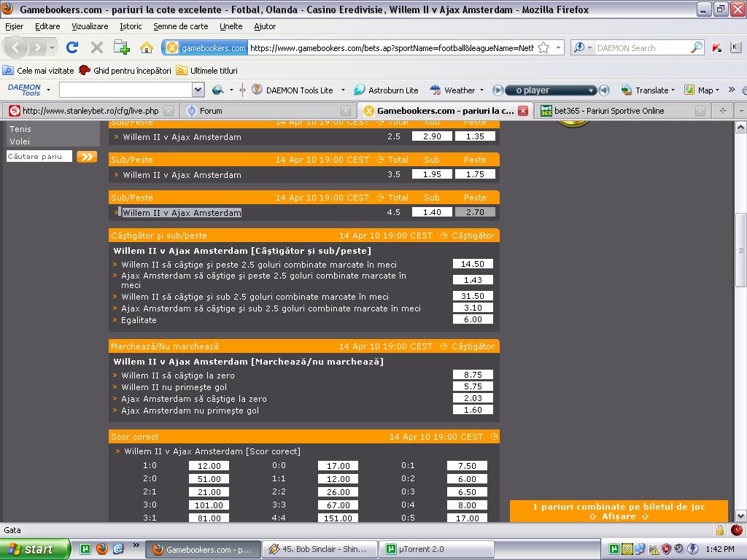
Task: Reload the current page
Action: coord(72,47)
